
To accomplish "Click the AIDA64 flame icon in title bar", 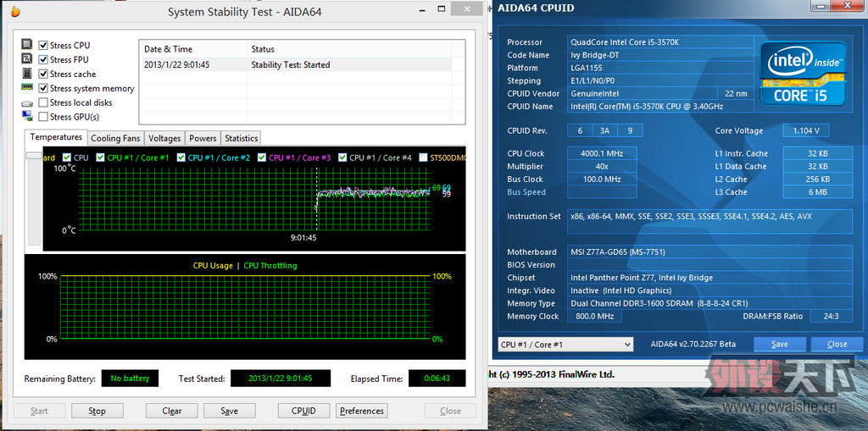I will [x=15, y=12].
